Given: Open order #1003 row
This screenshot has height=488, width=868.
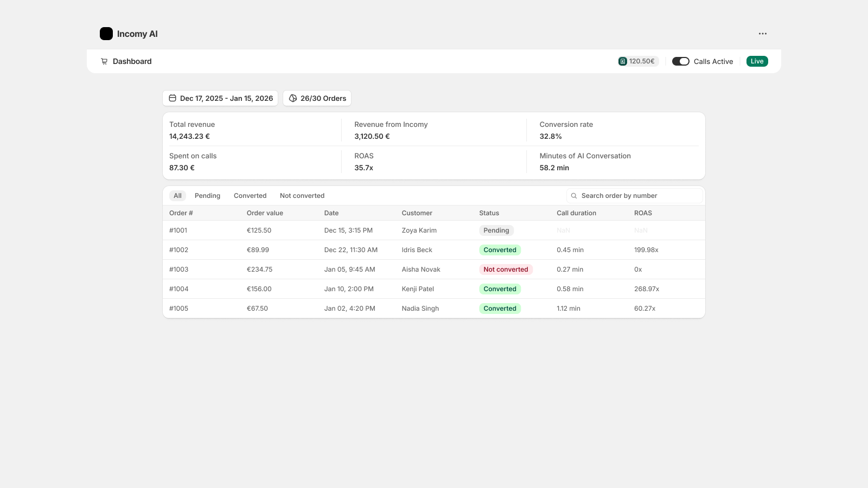Looking at the screenshot, I should [179, 269].
